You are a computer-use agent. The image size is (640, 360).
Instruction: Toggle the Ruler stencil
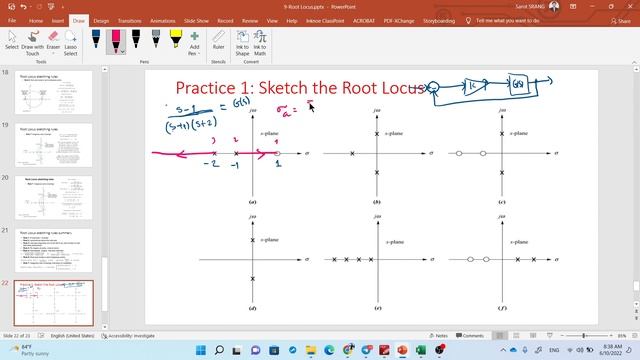(x=218, y=40)
